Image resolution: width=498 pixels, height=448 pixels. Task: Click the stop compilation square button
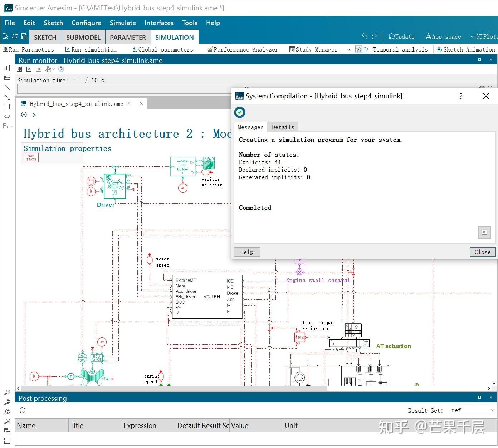[484, 232]
